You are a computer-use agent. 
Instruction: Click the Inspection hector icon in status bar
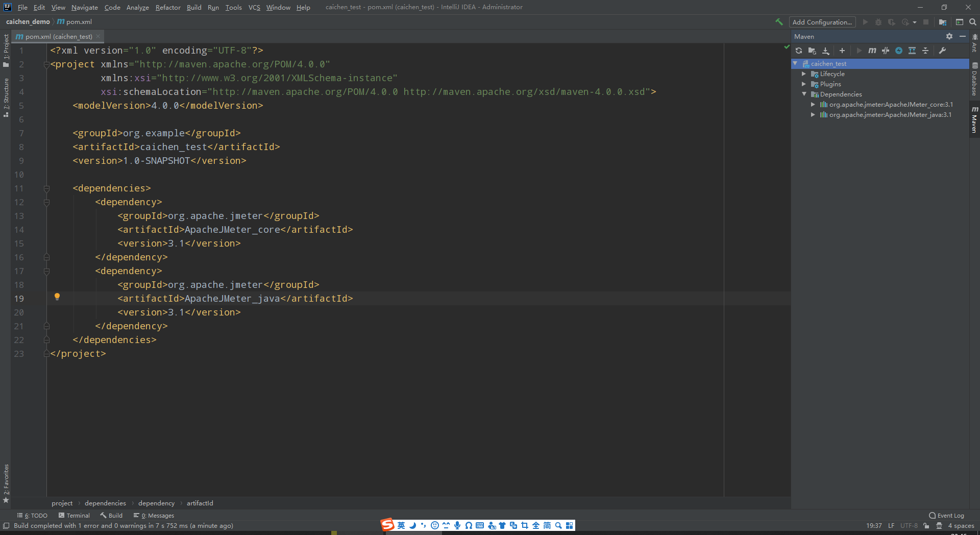coord(939,526)
